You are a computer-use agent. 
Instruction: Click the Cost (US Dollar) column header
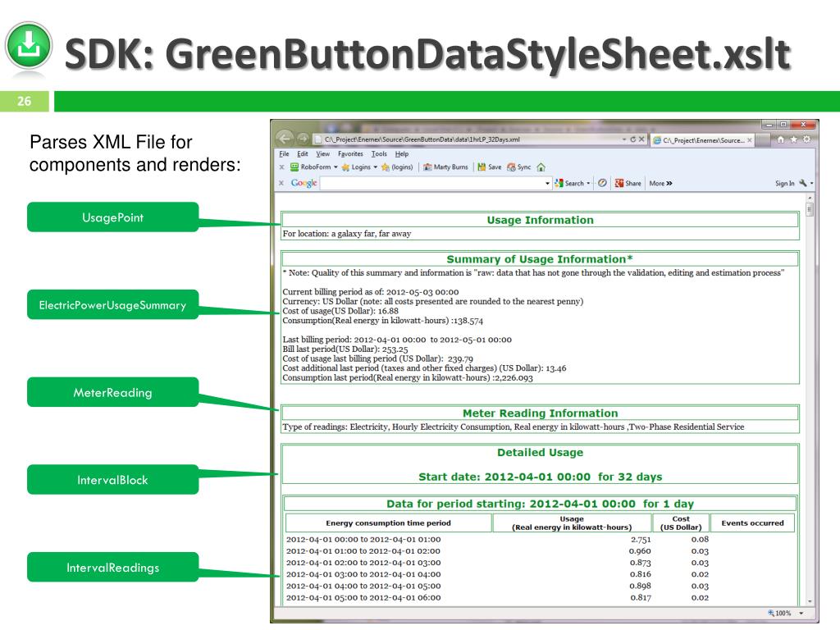point(681,523)
